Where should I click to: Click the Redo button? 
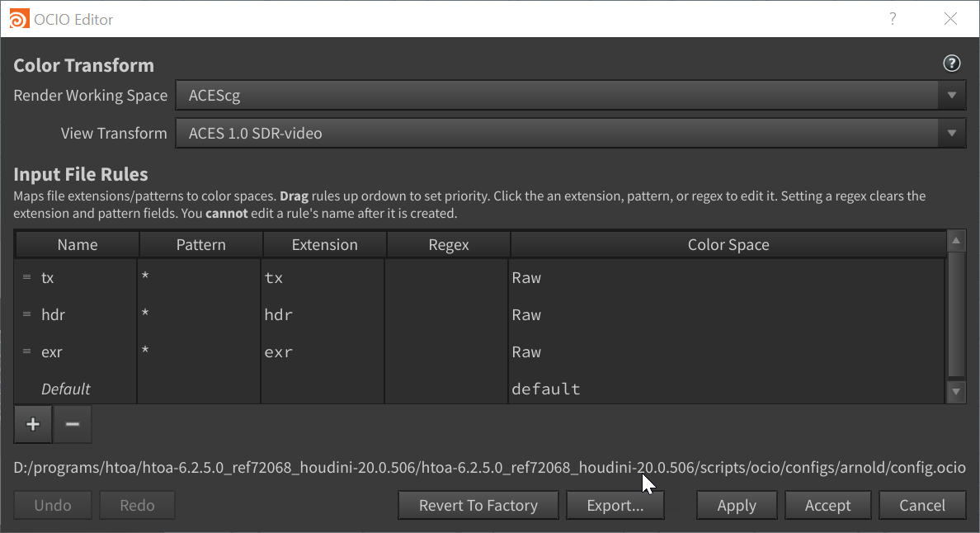137,505
